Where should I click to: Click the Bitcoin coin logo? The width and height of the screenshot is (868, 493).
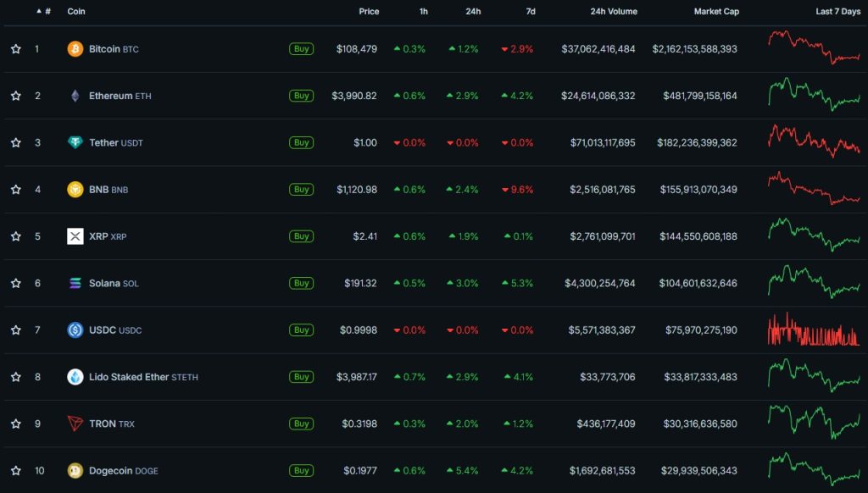click(76, 48)
